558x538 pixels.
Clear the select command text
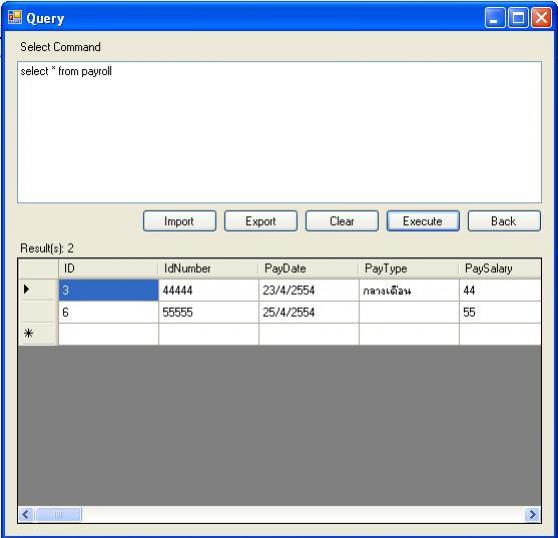click(x=342, y=221)
